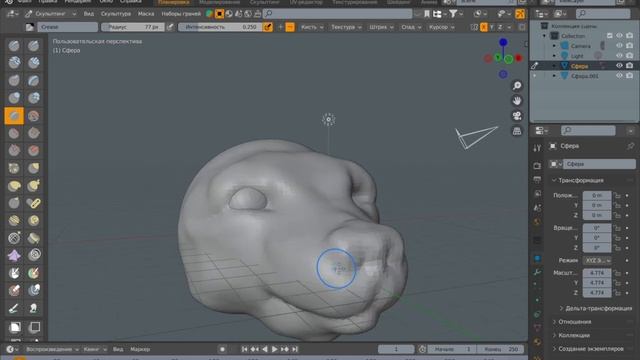Select the Smooth brush tool
Image resolution: width=640 pixels, height=360 pixels.
click(x=33, y=116)
